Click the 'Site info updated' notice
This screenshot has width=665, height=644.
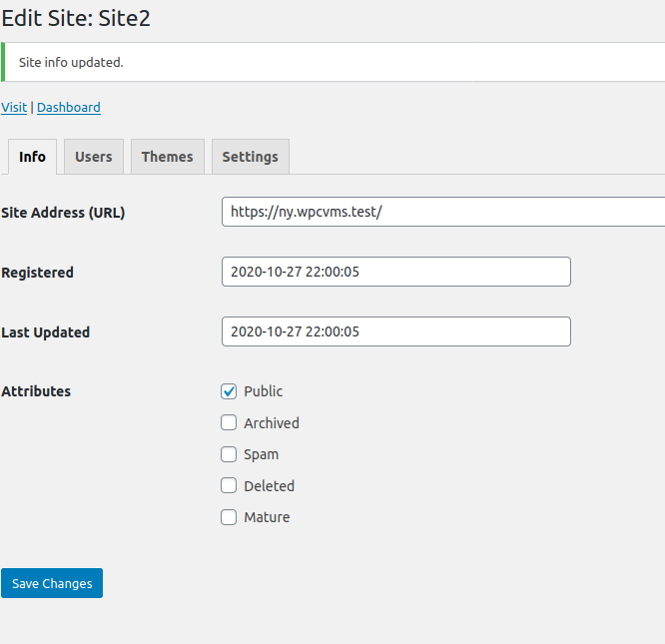(71, 62)
